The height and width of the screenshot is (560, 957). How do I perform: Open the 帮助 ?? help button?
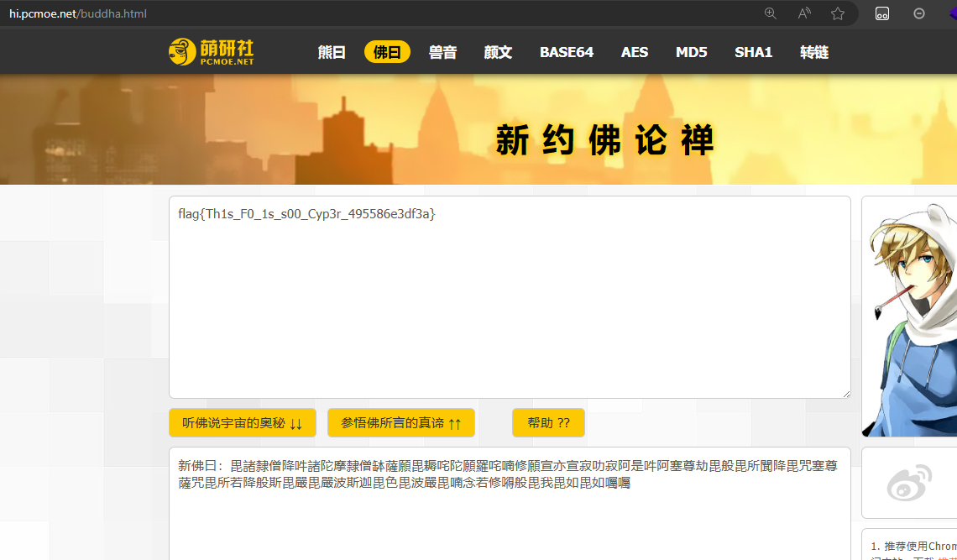tap(548, 422)
